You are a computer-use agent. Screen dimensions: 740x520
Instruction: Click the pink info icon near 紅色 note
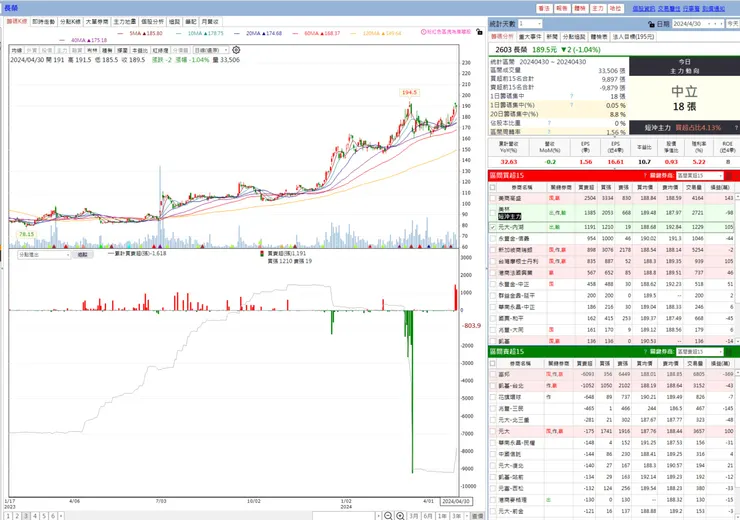click(423, 32)
